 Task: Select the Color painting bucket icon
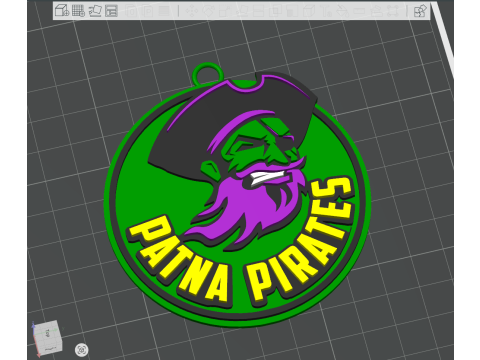[342, 11]
